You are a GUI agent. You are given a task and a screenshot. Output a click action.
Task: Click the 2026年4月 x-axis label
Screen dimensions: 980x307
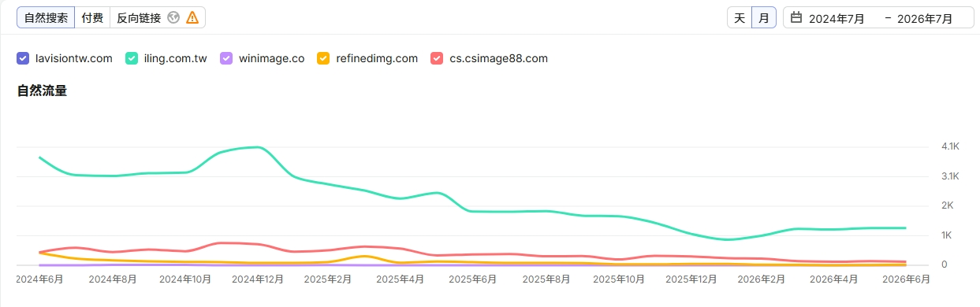click(x=833, y=279)
